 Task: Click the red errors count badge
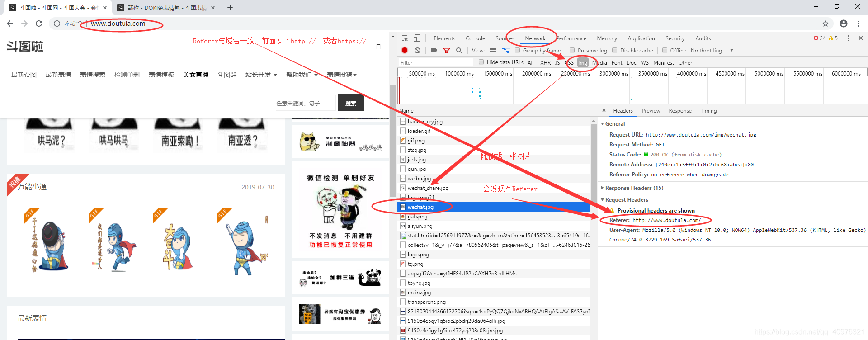tap(820, 38)
